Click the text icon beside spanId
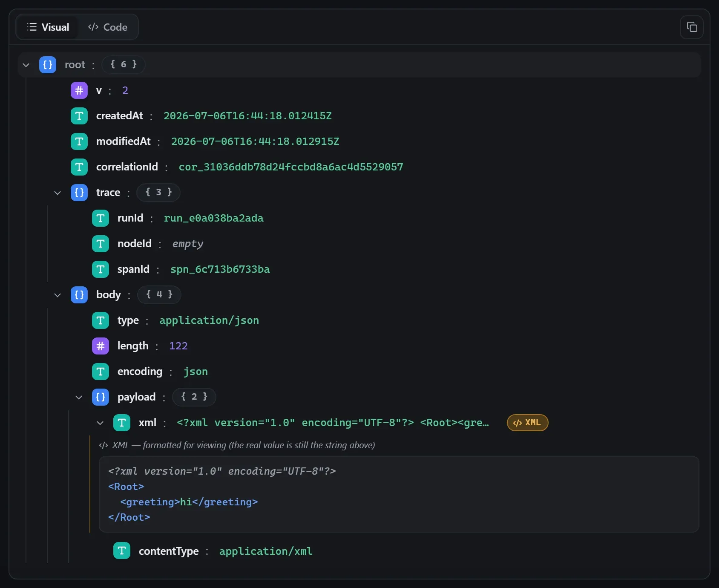719x588 pixels. tap(101, 269)
